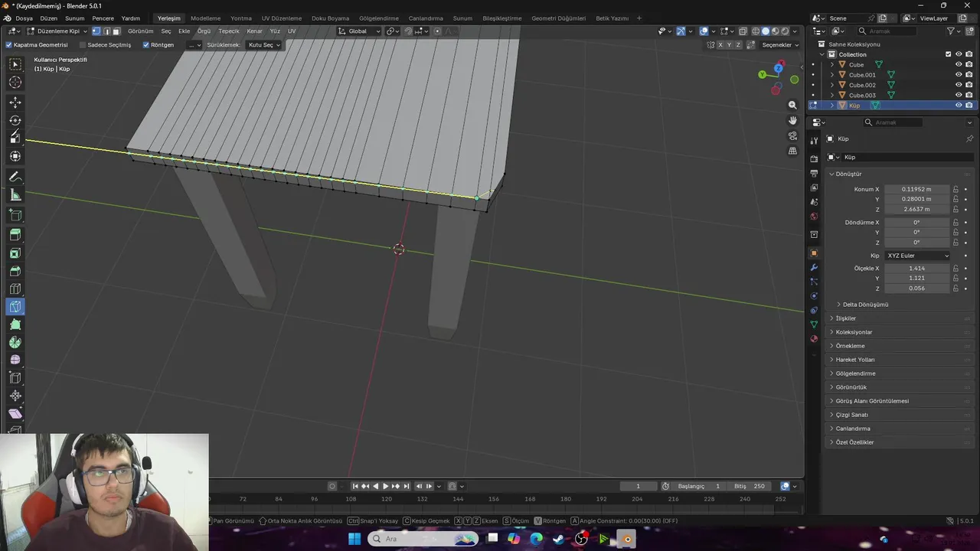
Task: Disable rendering of Cube.003 via camera icon
Action: pyautogui.click(x=969, y=95)
